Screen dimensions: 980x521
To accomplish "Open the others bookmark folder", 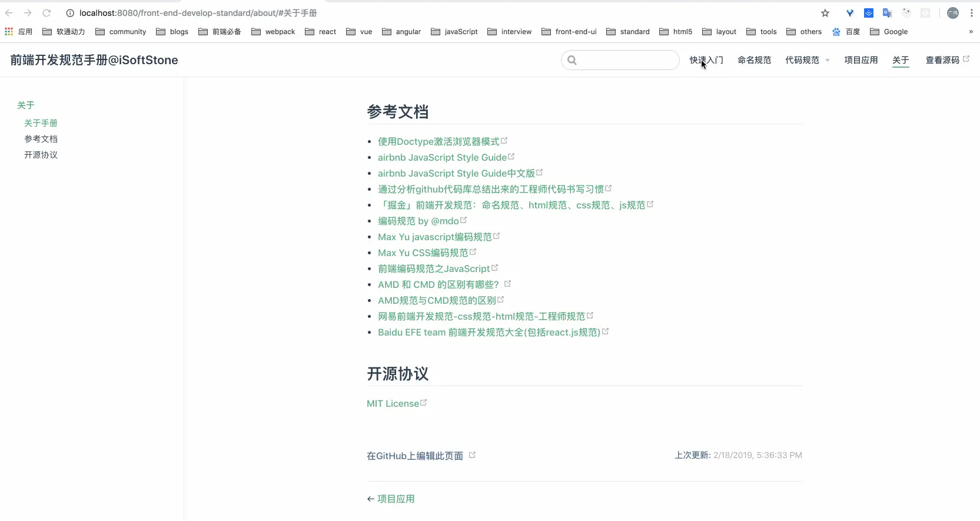I will coord(804,32).
